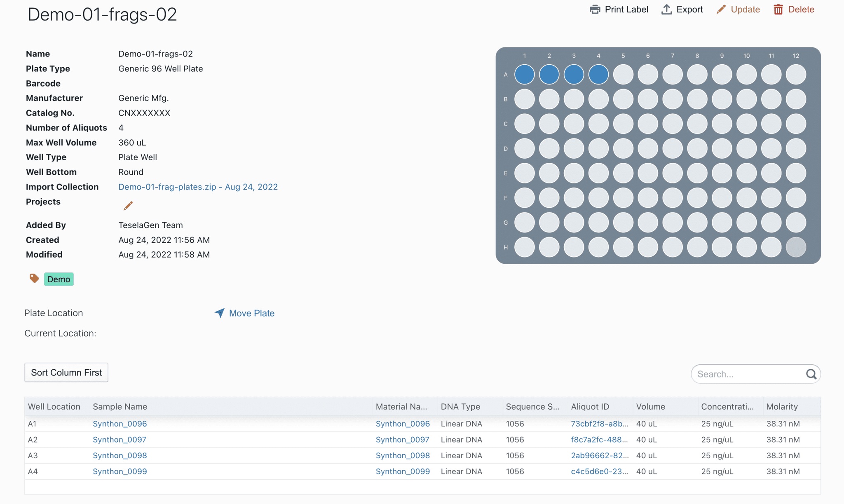
Task: Edit Projects using the pencil icon
Action: tap(128, 205)
